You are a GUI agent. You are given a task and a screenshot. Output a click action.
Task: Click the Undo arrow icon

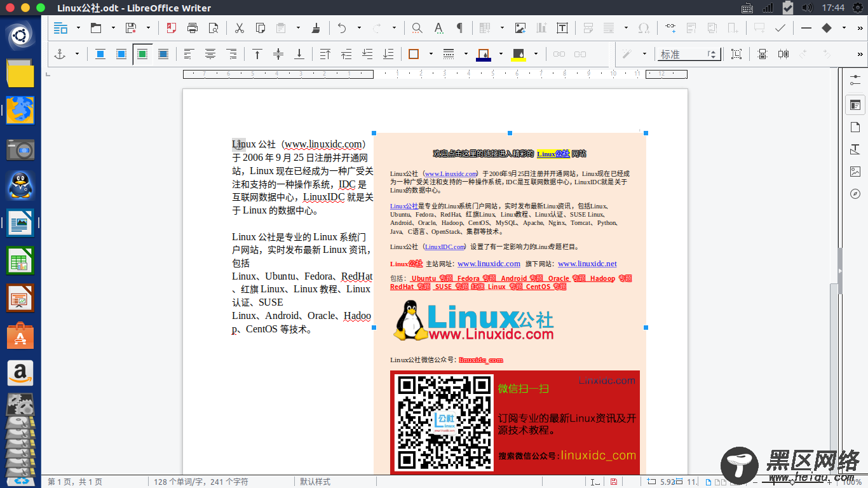pyautogui.click(x=342, y=28)
